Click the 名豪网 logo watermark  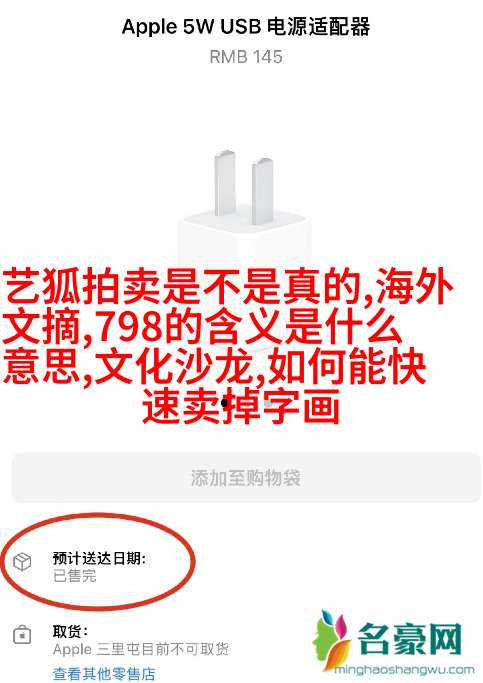click(410, 639)
